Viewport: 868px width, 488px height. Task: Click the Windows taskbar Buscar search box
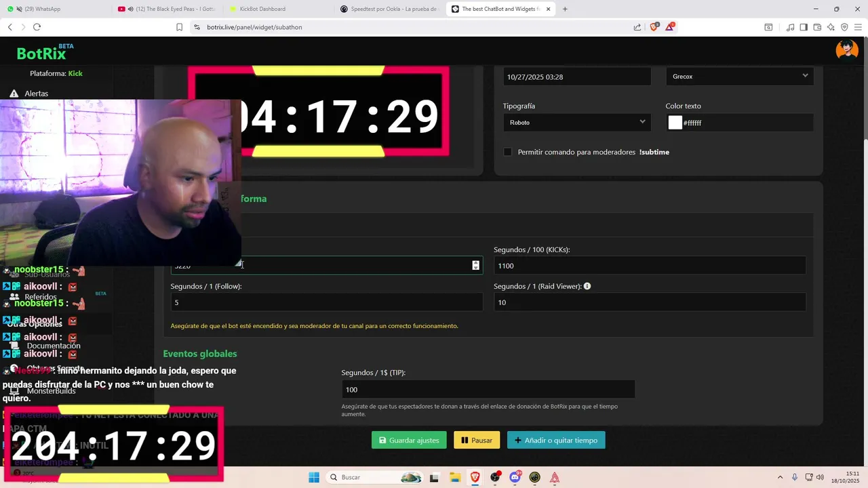(x=374, y=477)
